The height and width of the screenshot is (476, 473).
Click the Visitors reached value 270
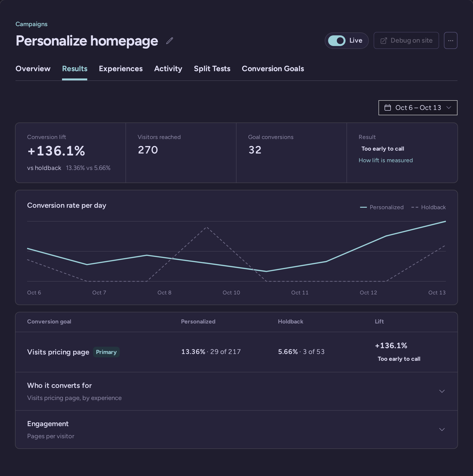click(x=148, y=150)
